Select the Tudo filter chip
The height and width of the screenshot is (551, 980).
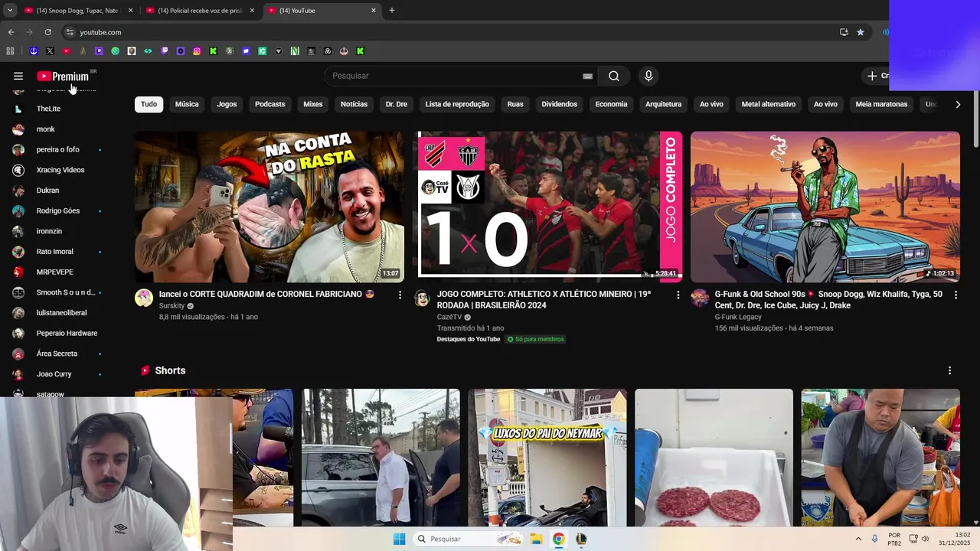point(149,104)
